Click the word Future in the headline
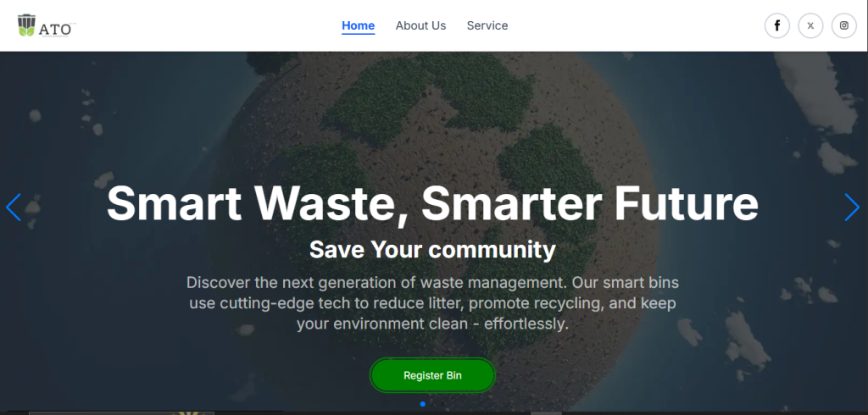868x415 pixels. (x=686, y=203)
